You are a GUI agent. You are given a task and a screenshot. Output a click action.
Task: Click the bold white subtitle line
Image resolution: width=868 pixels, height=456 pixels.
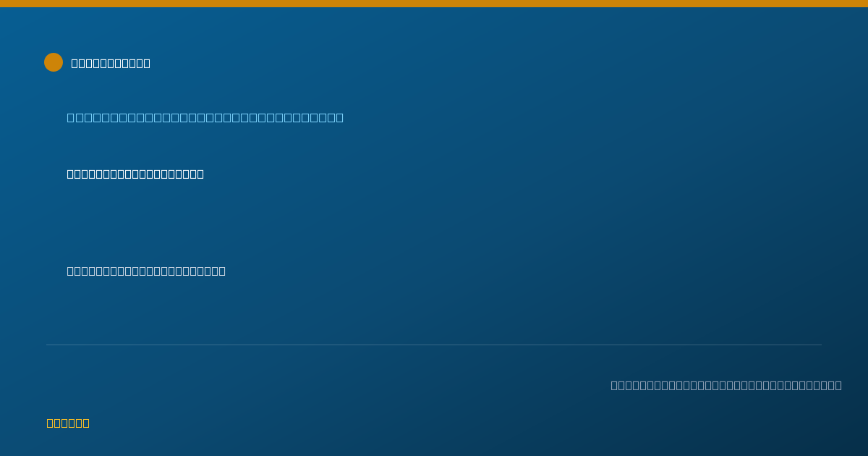(x=135, y=174)
